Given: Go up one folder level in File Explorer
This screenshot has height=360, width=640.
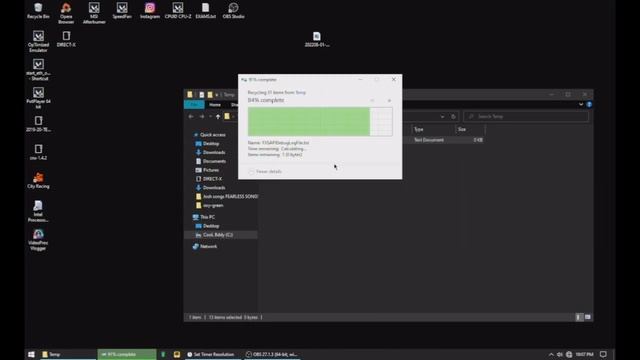Looking at the screenshot, I should click(218, 117).
